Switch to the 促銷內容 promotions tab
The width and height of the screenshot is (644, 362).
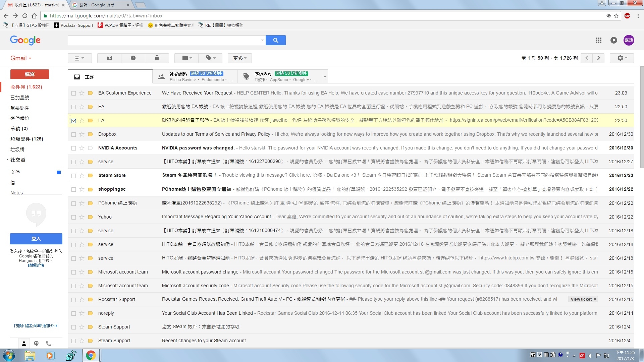click(x=279, y=77)
